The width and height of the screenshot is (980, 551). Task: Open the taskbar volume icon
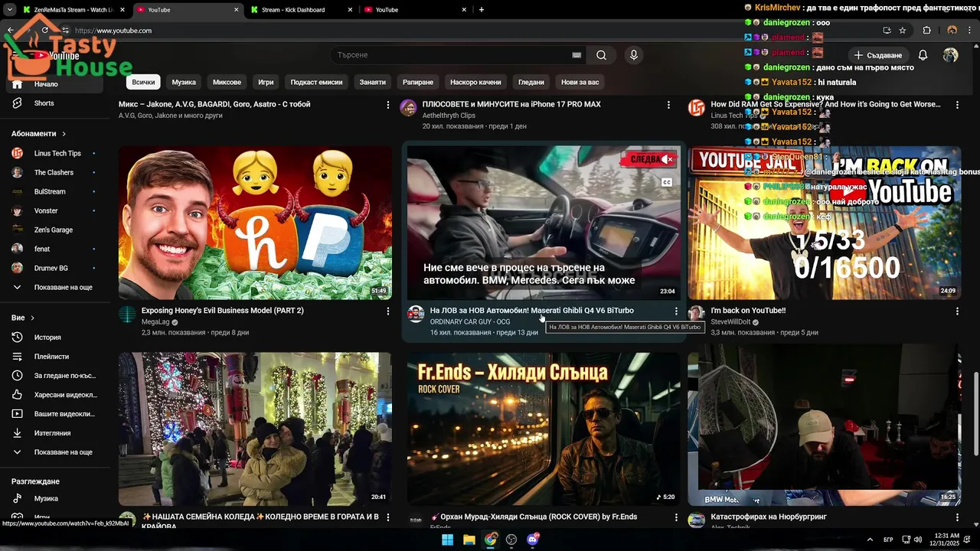[917, 540]
